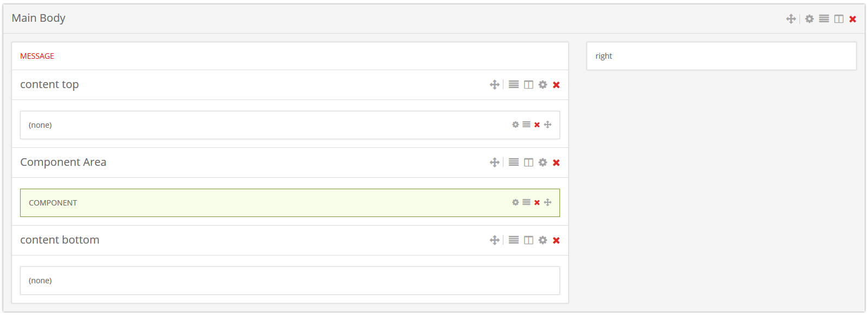
Task: Open settings gear of the COMPONENT block
Action: pos(515,203)
